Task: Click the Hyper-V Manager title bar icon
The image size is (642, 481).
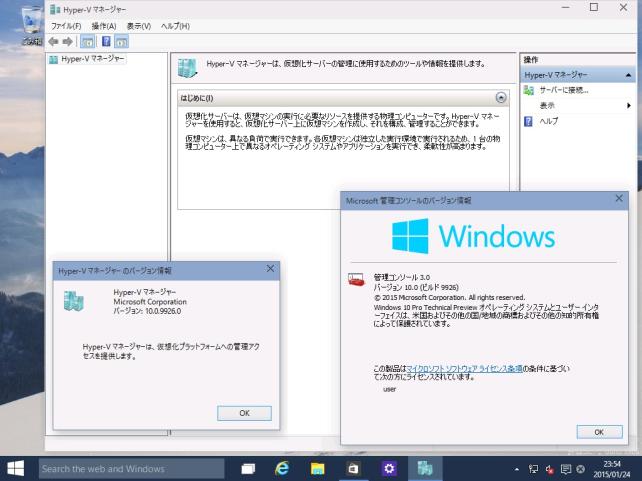Action: point(55,9)
